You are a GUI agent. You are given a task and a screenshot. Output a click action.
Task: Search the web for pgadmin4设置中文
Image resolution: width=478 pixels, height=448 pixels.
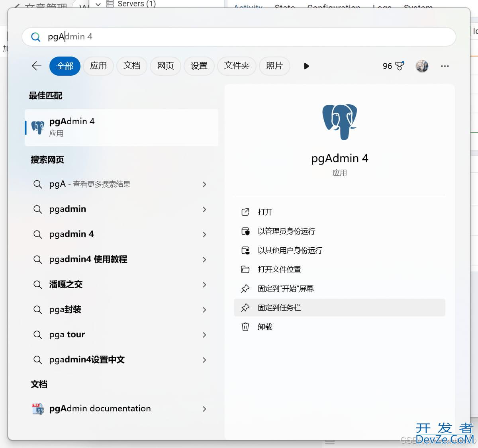point(121,360)
